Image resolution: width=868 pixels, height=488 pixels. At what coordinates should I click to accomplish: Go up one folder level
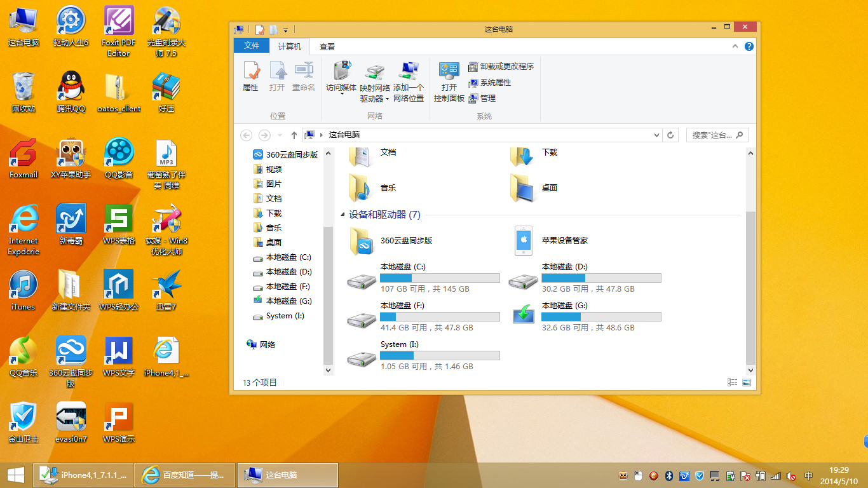coord(294,135)
